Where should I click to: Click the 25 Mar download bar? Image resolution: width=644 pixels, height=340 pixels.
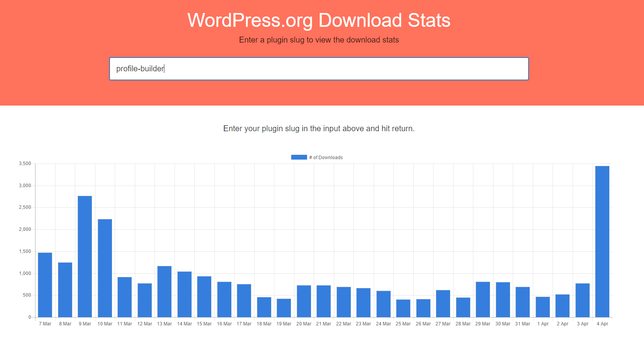pyautogui.click(x=403, y=308)
